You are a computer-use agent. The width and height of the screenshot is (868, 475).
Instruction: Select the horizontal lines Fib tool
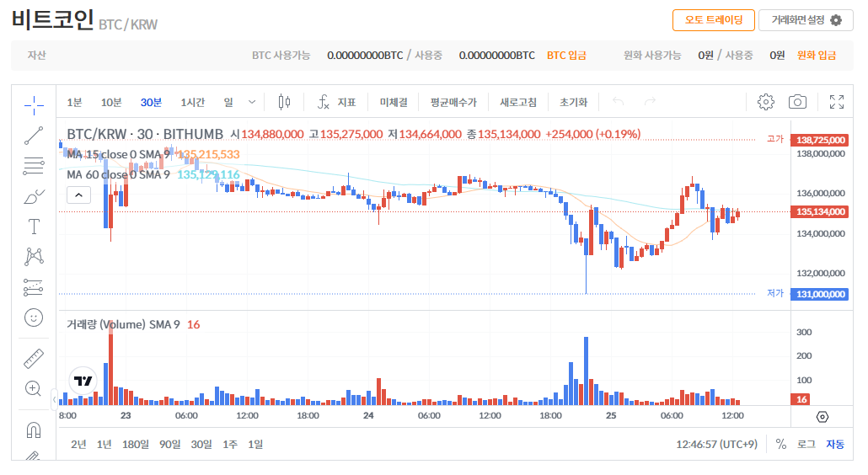(x=34, y=166)
